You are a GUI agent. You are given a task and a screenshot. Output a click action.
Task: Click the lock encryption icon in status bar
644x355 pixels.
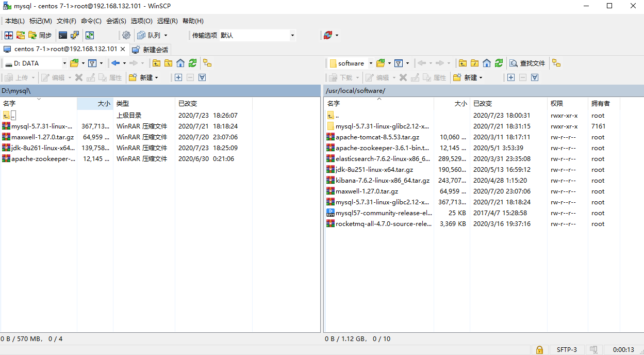coord(539,350)
